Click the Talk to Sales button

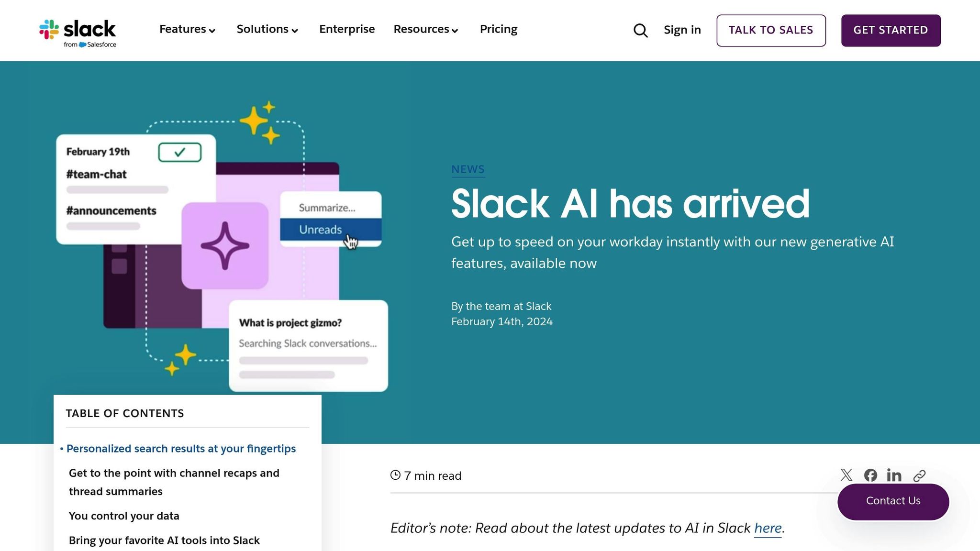point(771,31)
